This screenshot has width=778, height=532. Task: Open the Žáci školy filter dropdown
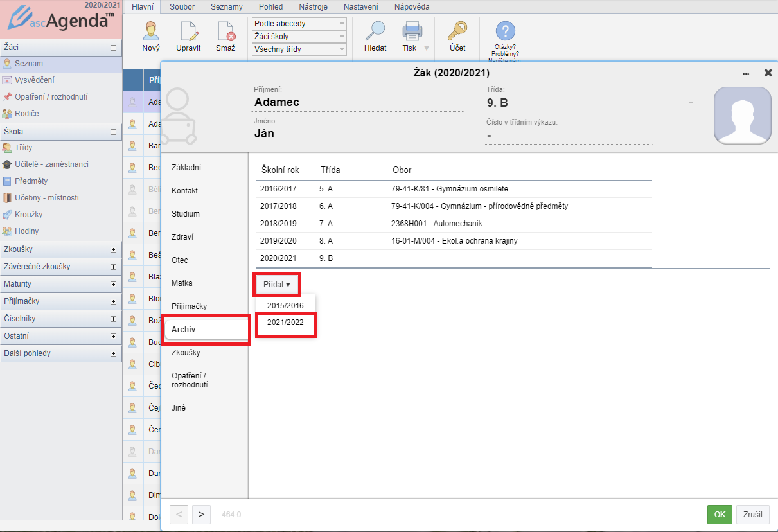coord(299,37)
